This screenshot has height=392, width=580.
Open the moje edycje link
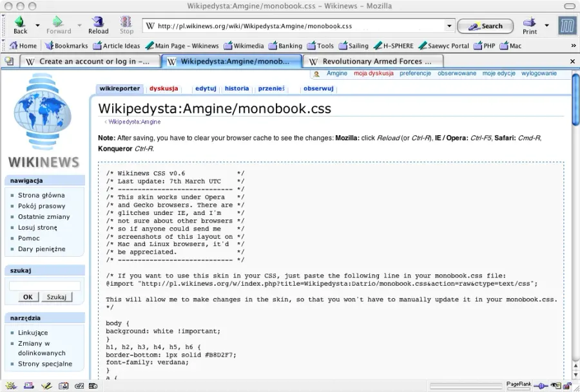(x=499, y=73)
